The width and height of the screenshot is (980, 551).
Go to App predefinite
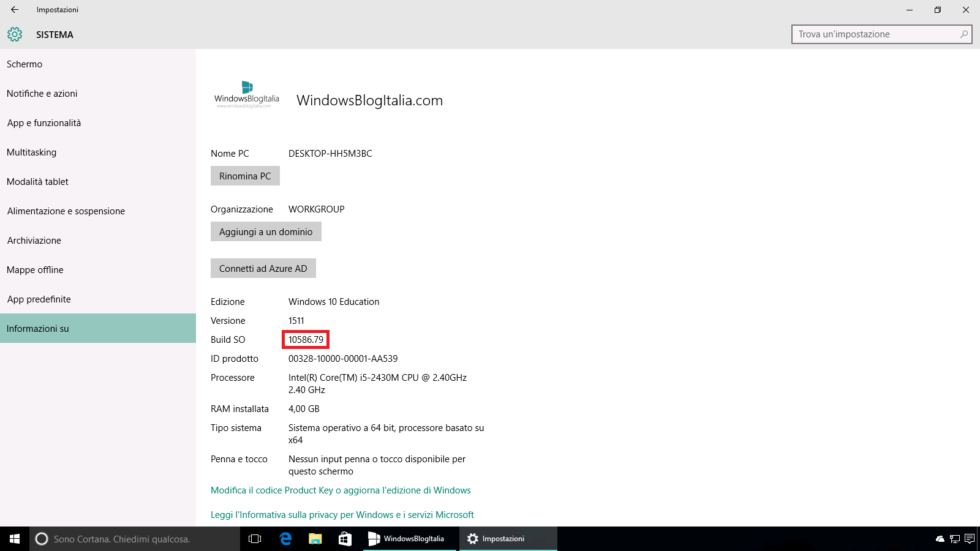98,299
